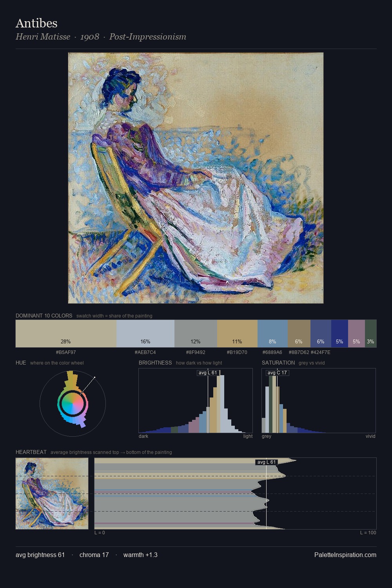This screenshot has width=392, height=588.
Task: Click 'grey vs vivid' caption
Action: click(x=312, y=363)
